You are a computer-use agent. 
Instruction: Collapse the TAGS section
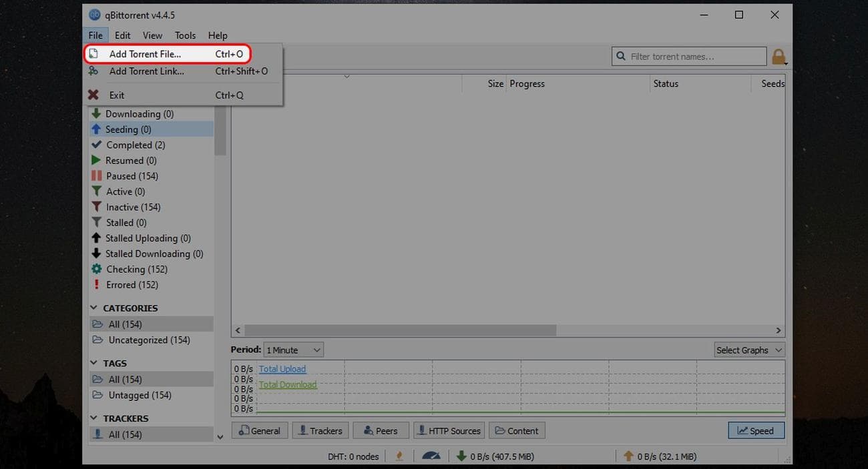(93, 363)
